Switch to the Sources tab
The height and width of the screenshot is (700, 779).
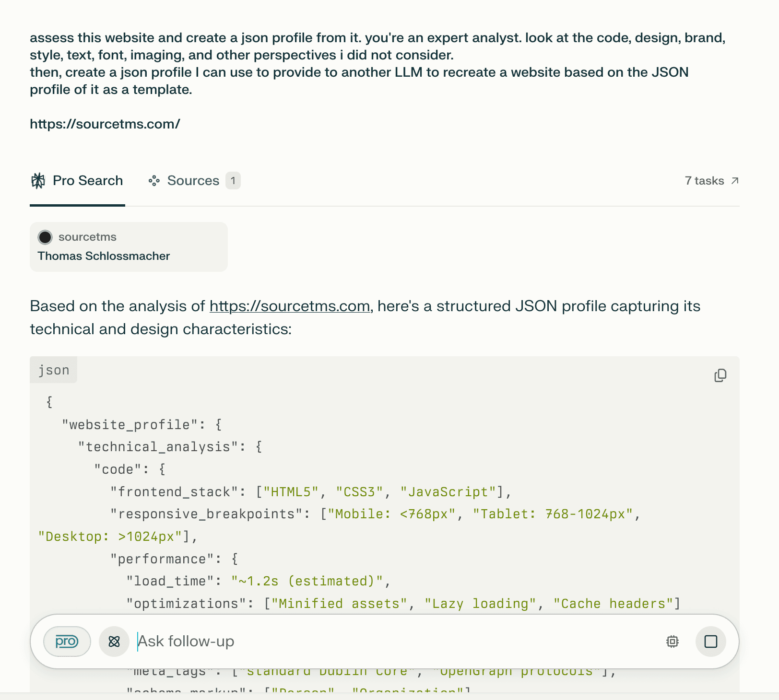(x=193, y=181)
